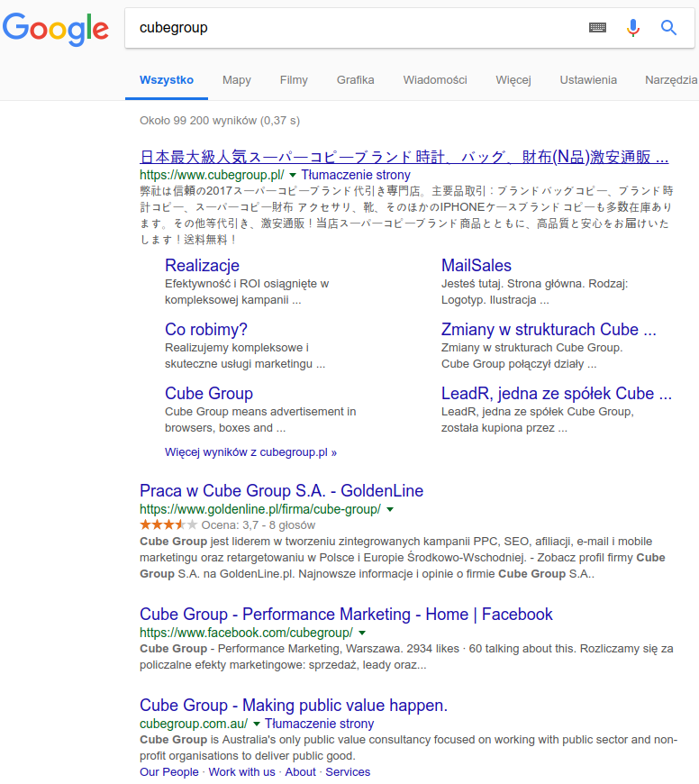Click the magnifying glass search button

click(x=668, y=28)
